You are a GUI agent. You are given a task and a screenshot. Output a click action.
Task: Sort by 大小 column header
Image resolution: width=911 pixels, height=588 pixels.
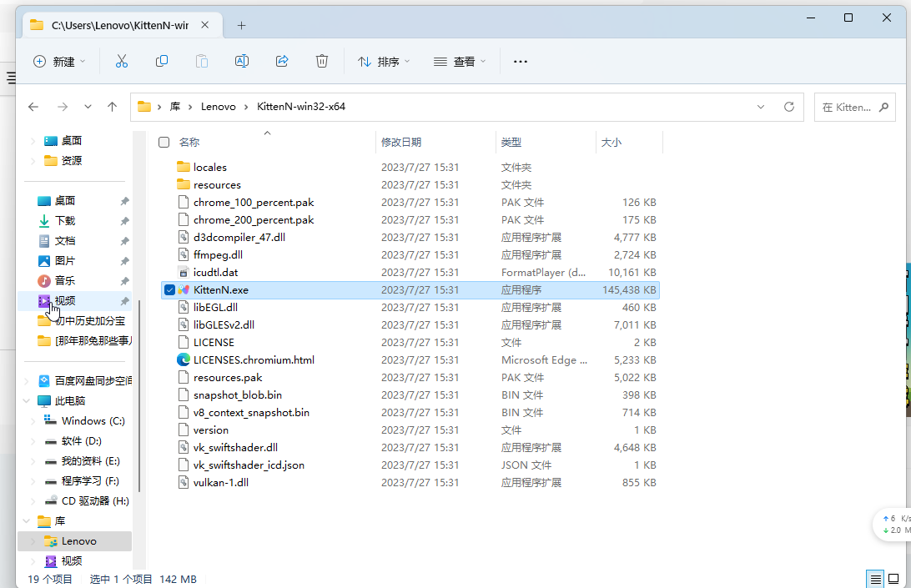(x=612, y=143)
